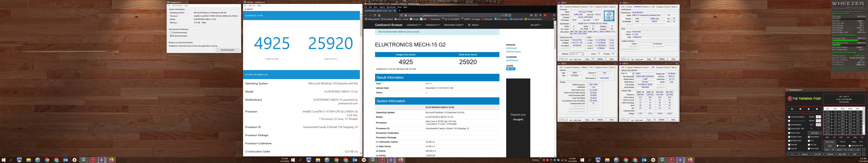Viewport: 868px width, 163px height.
Task: Expand the Benchmark Charts dropdown
Action: (454, 25)
